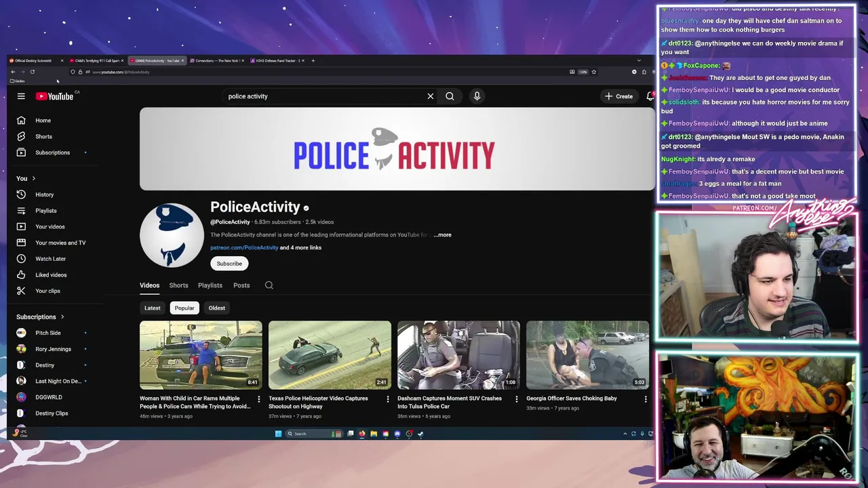Switch to the channel Playlists tab
The image size is (868, 488).
click(210, 285)
